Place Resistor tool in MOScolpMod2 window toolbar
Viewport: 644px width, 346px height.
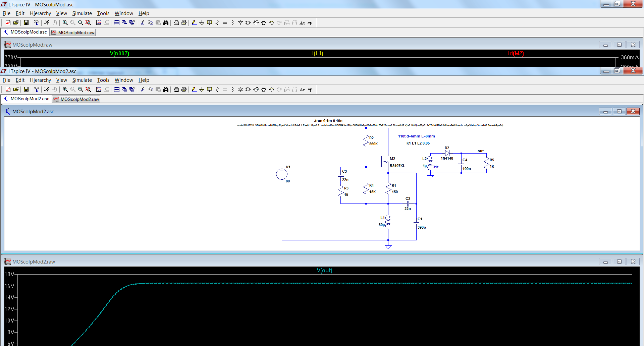point(217,90)
